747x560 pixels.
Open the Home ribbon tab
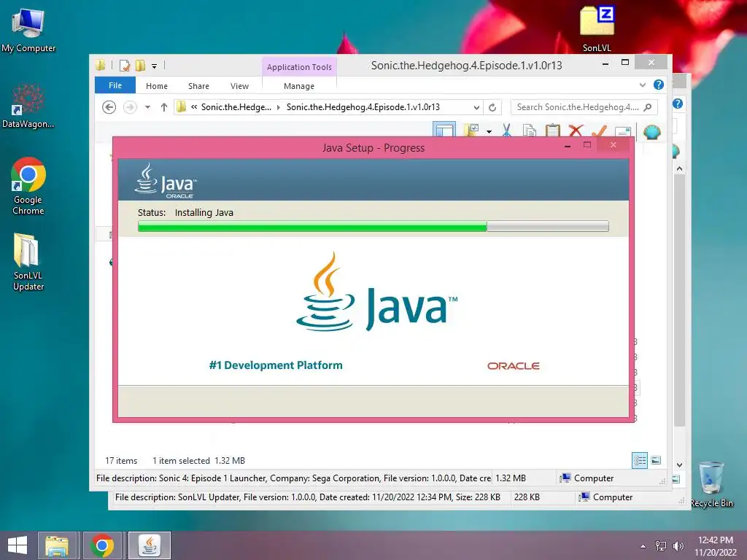(157, 86)
